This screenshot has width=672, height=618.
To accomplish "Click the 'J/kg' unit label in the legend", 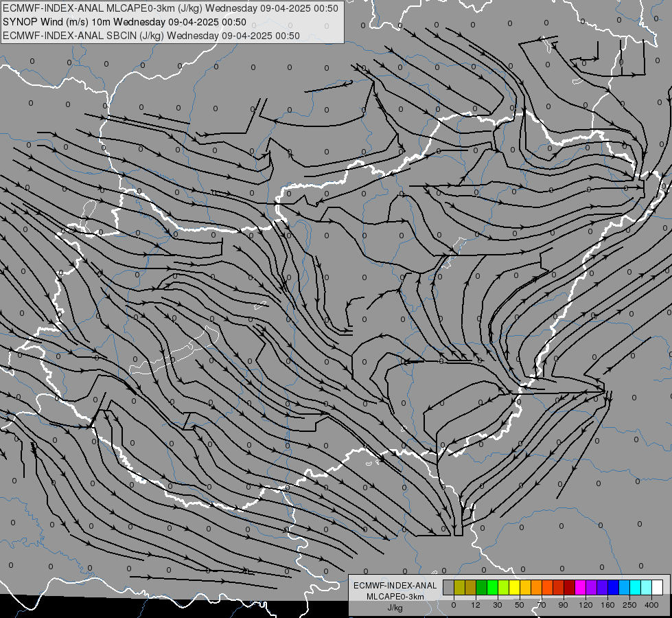I will click(395, 607).
